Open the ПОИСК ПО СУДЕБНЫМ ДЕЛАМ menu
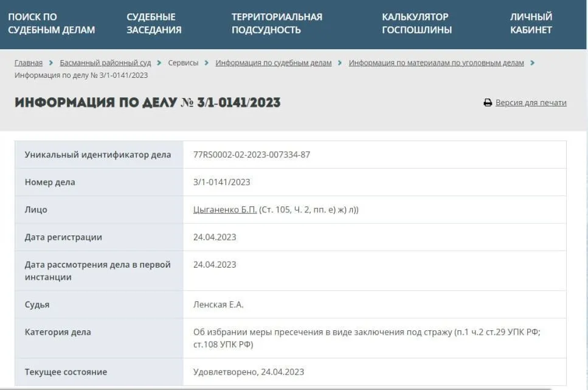The height and width of the screenshot is (390, 588). tap(51, 23)
